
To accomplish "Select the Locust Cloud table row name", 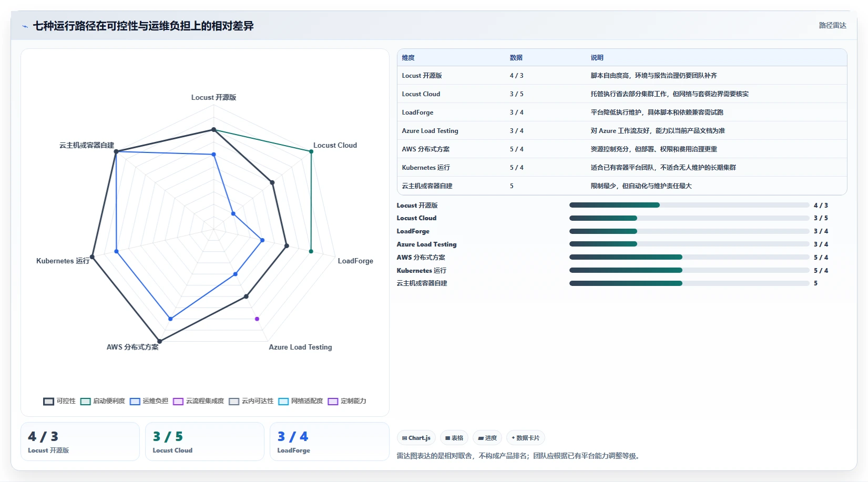I will [x=421, y=94].
